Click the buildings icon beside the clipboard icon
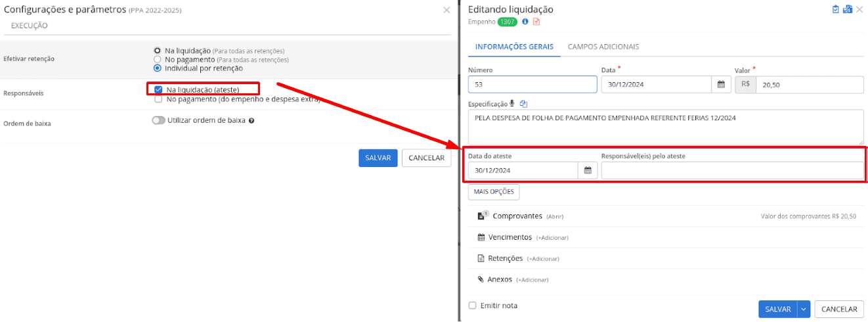The height and width of the screenshot is (322, 868). 848,9
